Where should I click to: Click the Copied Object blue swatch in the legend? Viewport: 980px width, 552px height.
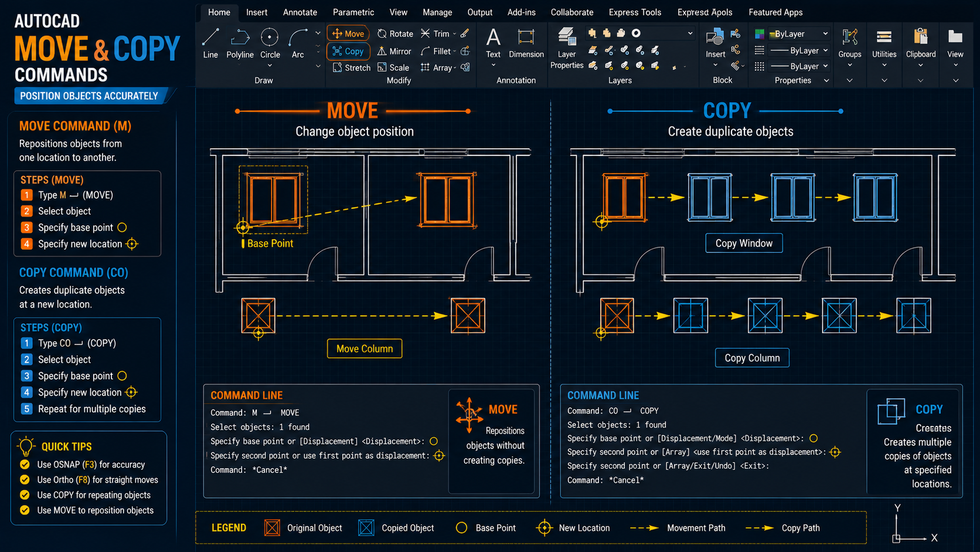coord(366,528)
